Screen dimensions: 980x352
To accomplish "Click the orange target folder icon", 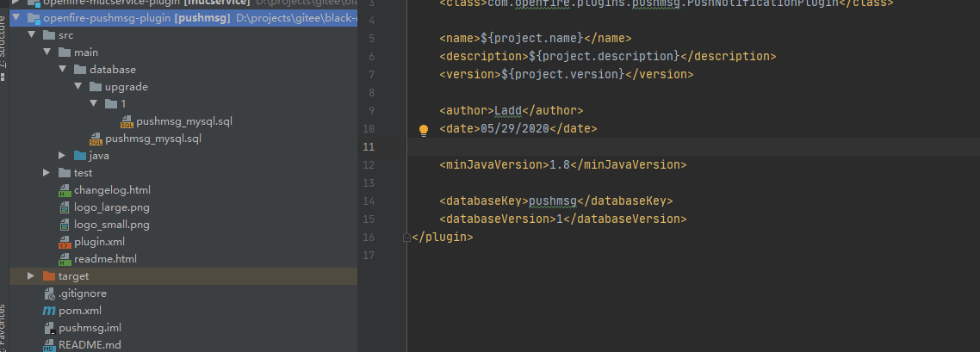I will coord(49,276).
